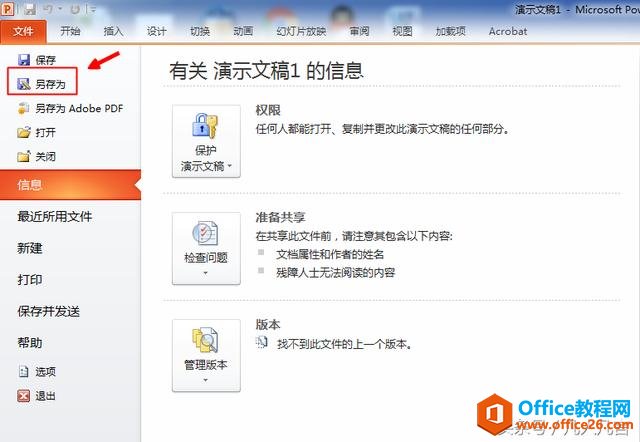Click the Options (选项) menu label
Viewport: 640px width, 442px height.
coord(45,372)
